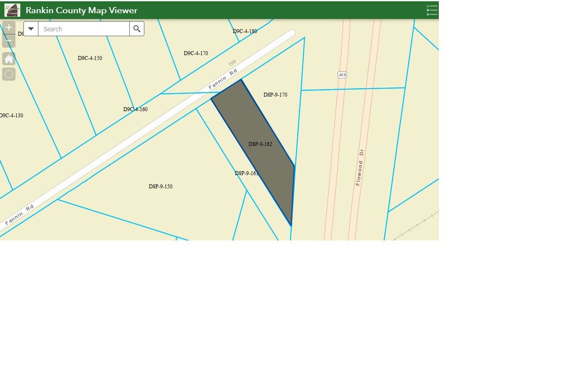Viewport: 588px width, 367px height.
Task: Zoom out using the minus icon
Action: [x=9, y=41]
